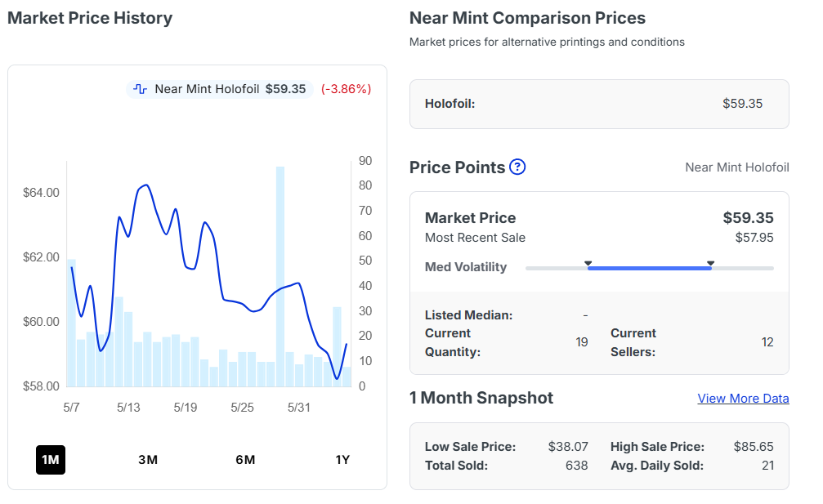Click the blue volatility range bar

pos(649,269)
